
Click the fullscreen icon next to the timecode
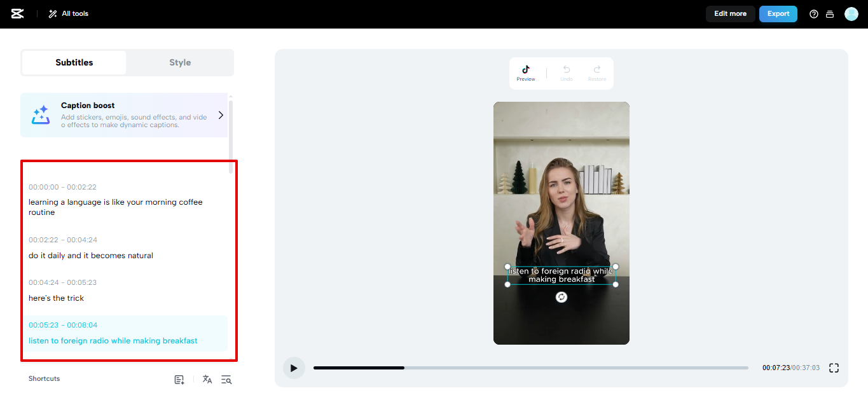834,368
